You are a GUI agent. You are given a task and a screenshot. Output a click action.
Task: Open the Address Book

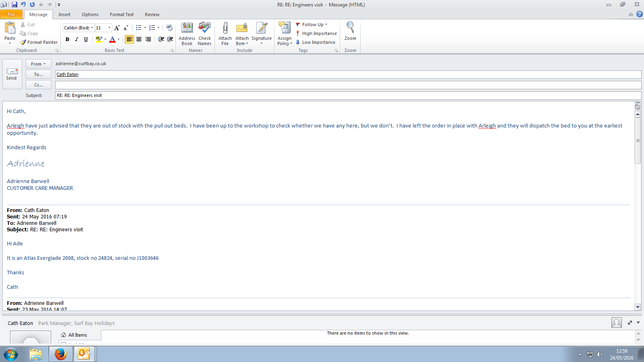(187, 29)
